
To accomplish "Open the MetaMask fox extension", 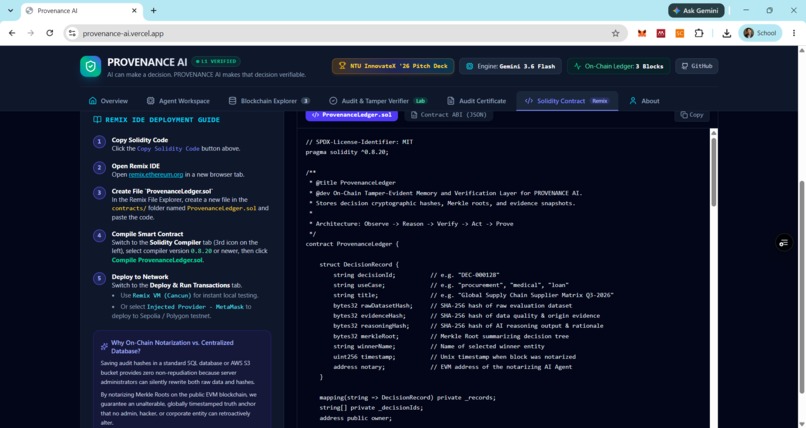I will [642, 33].
